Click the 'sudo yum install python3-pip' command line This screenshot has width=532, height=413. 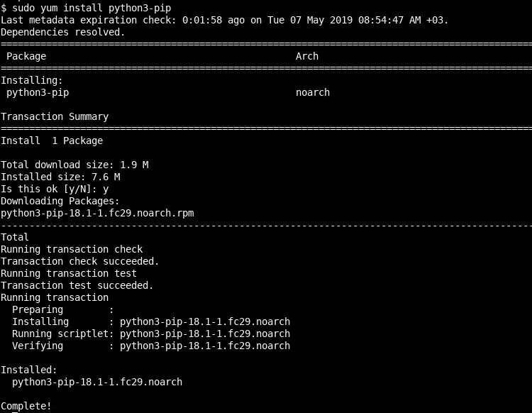coord(86,8)
